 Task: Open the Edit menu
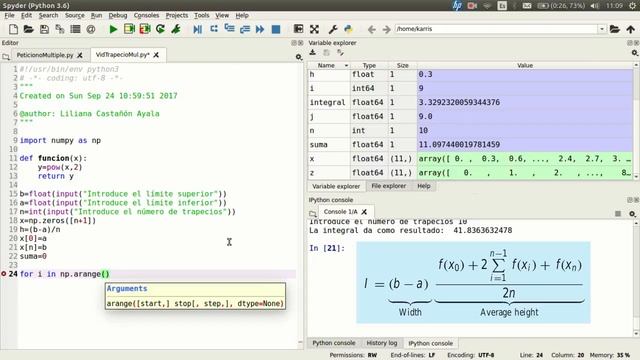(x=26, y=15)
